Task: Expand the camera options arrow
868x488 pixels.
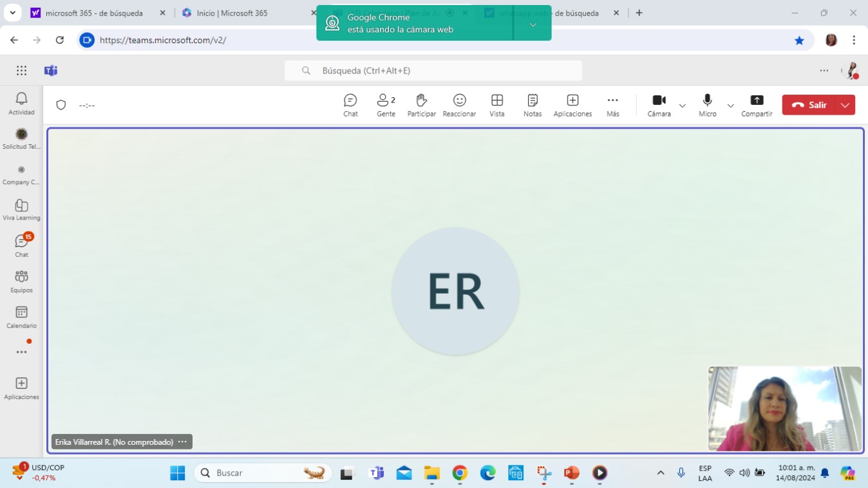Action: click(x=683, y=106)
